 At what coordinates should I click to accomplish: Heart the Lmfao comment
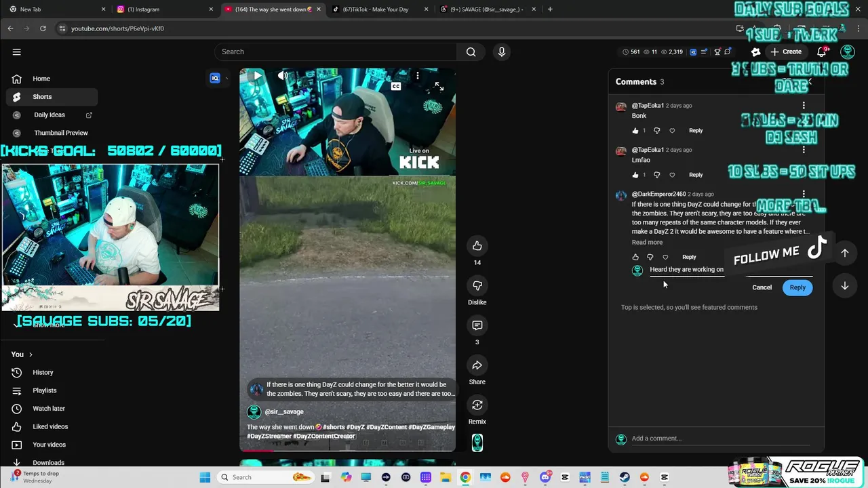pyautogui.click(x=672, y=175)
